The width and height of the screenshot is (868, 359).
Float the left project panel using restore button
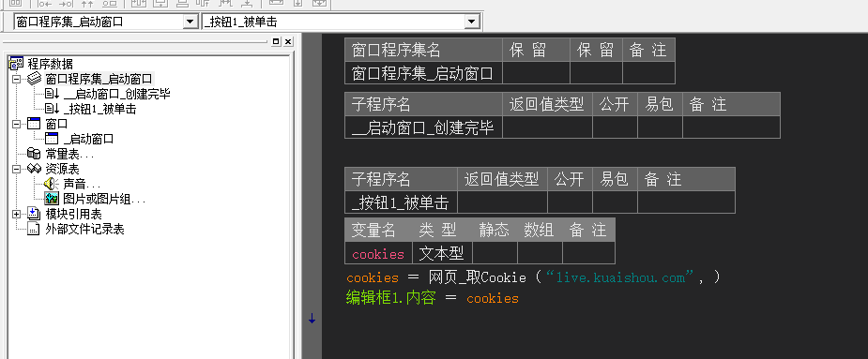point(276,41)
